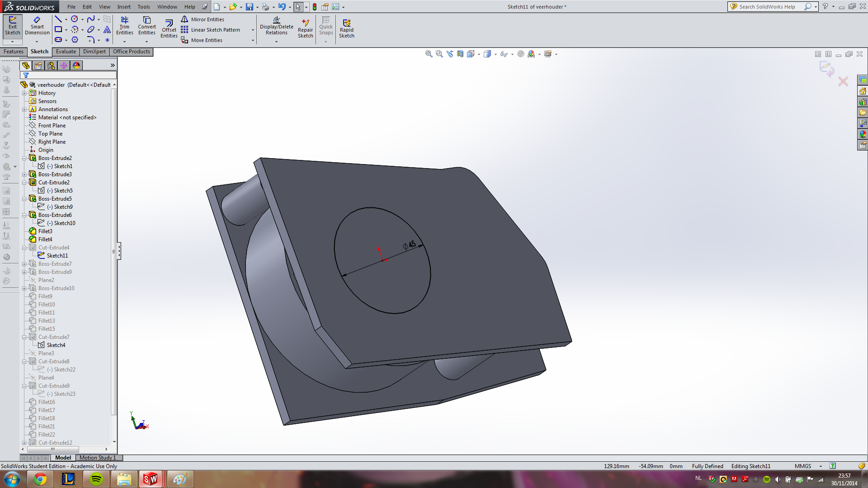Switch to the DimXpert tab
Viewport: 868px width, 488px height.
[94, 52]
